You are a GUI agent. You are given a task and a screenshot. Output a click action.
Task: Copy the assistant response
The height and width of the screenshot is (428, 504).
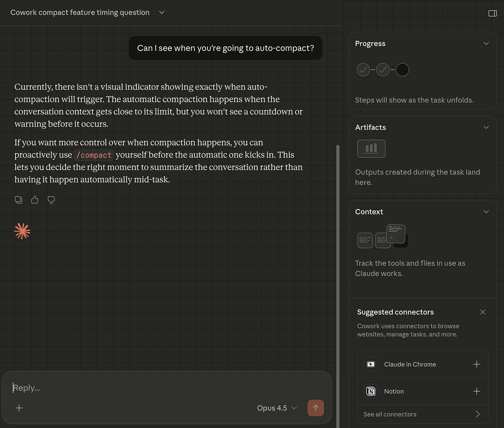[19, 200]
